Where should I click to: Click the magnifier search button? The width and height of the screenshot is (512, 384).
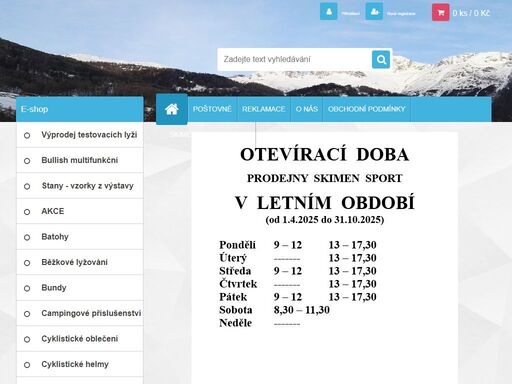pos(381,60)
